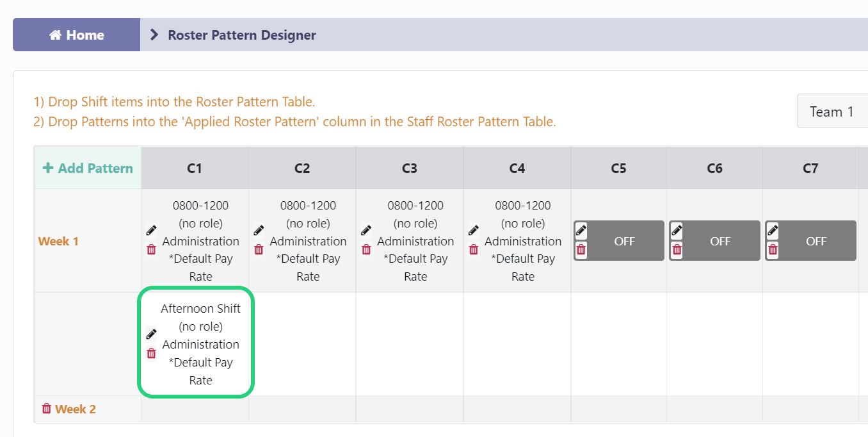Image resolution: width=868 pixels, height=437 pixels.
Task: Click the C4 column header
Action: [517, 168]
